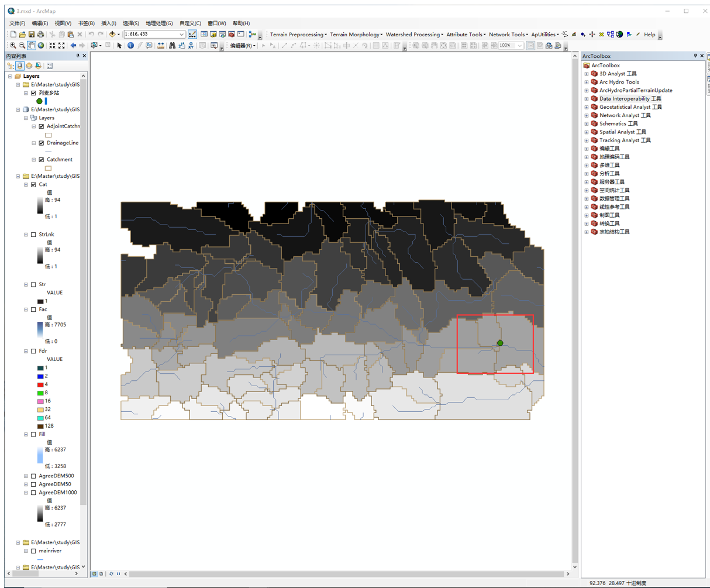
Task: Click the Help button on toolbar
Action: click(650, 34)
